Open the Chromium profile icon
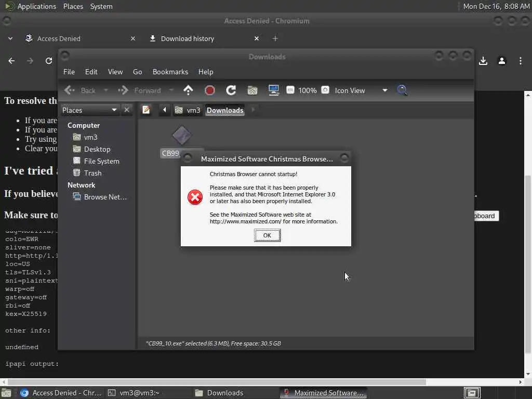The width and height of the screenshot is (532, 399). pos(502,61)
